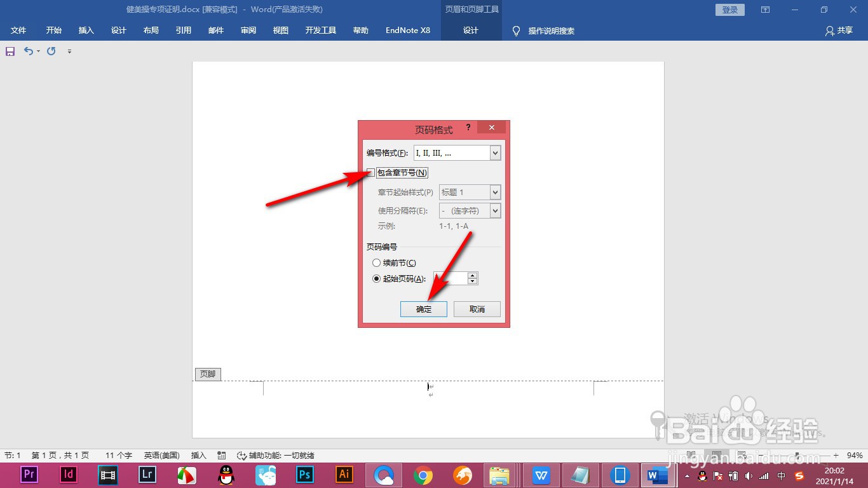
Task: Open the EndNote X8 tab
Action: (408, 30)
